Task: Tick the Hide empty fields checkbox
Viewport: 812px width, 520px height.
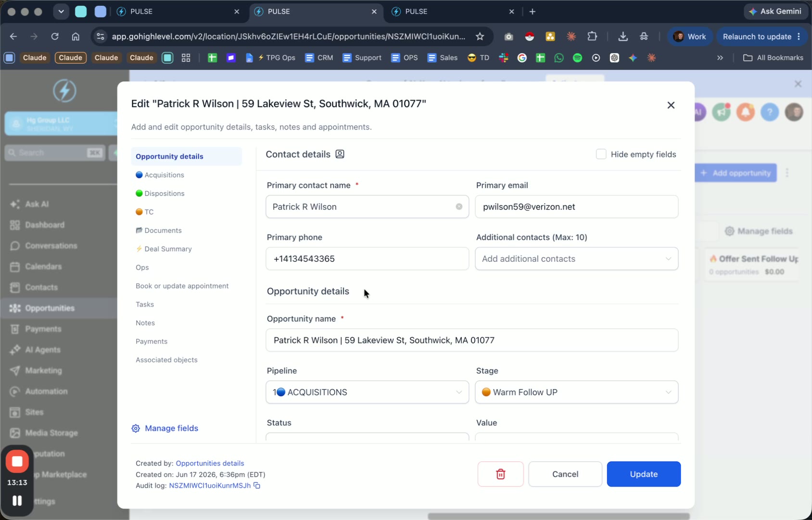Action: pyautogui.click(x=601, y=154)
